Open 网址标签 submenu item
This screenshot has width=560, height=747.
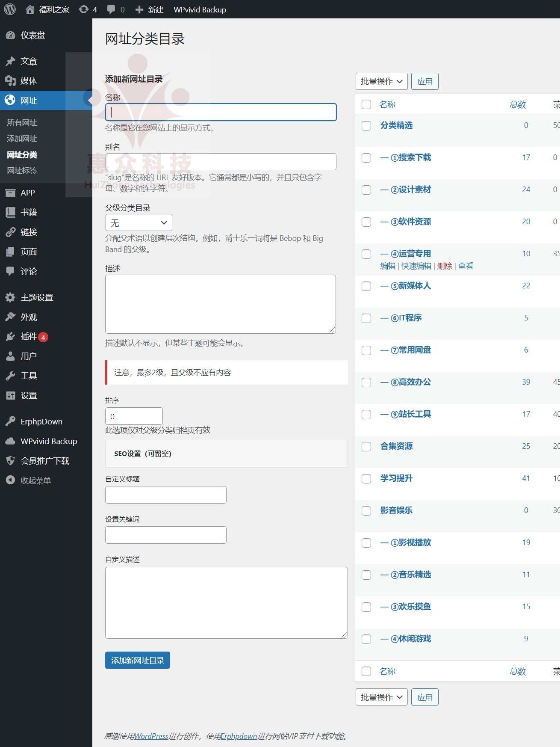click(x=22, y=171)
